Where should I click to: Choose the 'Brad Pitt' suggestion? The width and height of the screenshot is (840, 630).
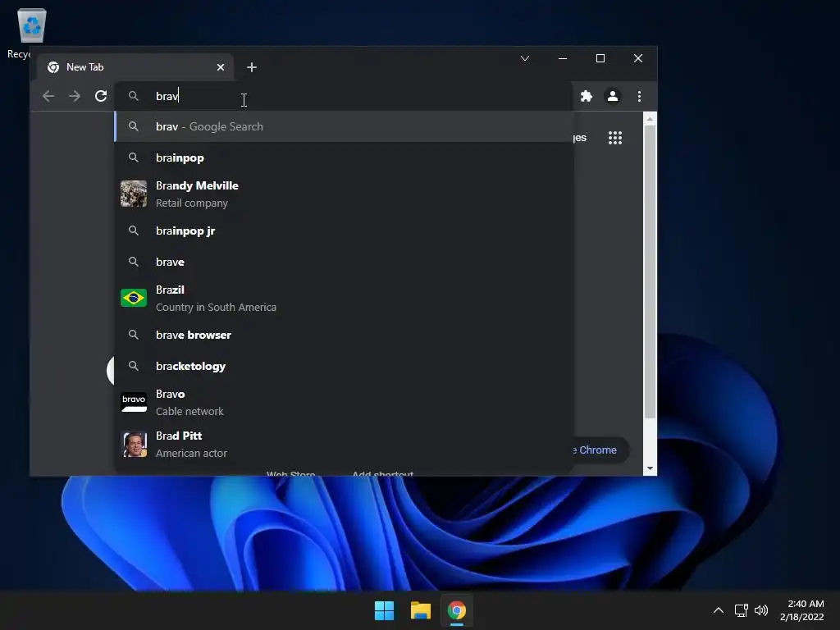tap(344, 444)
